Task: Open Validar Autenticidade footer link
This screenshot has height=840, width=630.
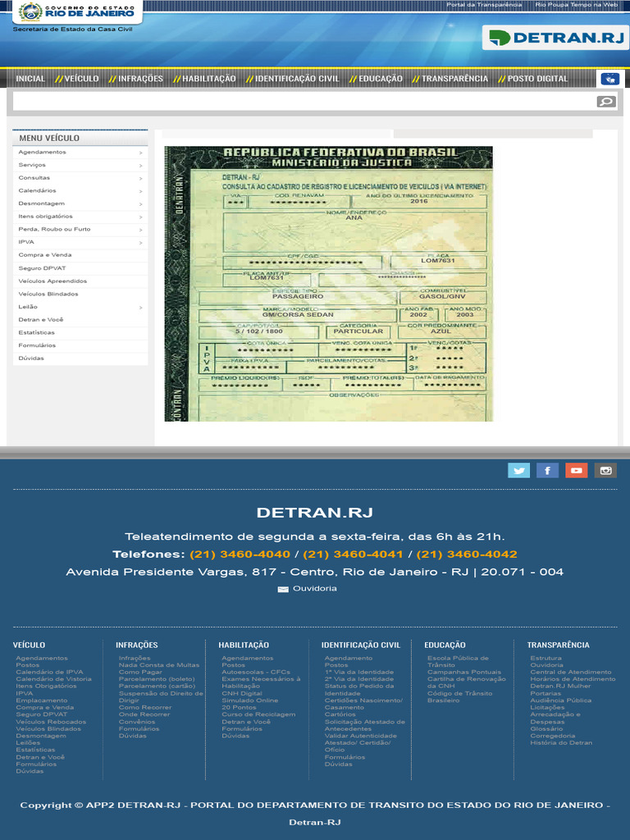Action: (361, 736)
